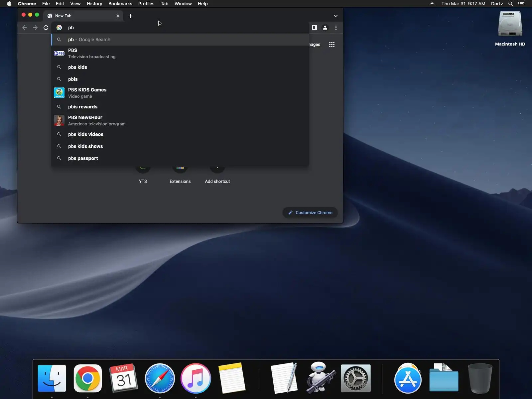Click the address bar containing pb
532x399 pixels.
[180, 28]
